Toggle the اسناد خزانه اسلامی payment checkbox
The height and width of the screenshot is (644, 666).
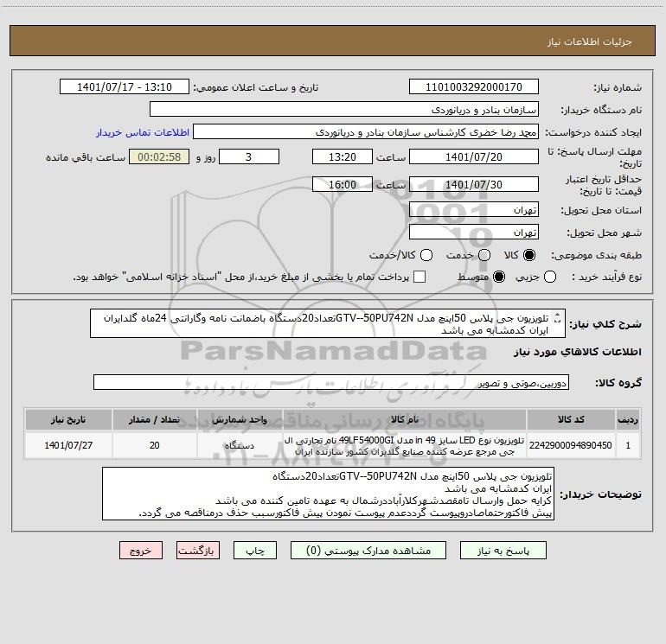point(419,277)
